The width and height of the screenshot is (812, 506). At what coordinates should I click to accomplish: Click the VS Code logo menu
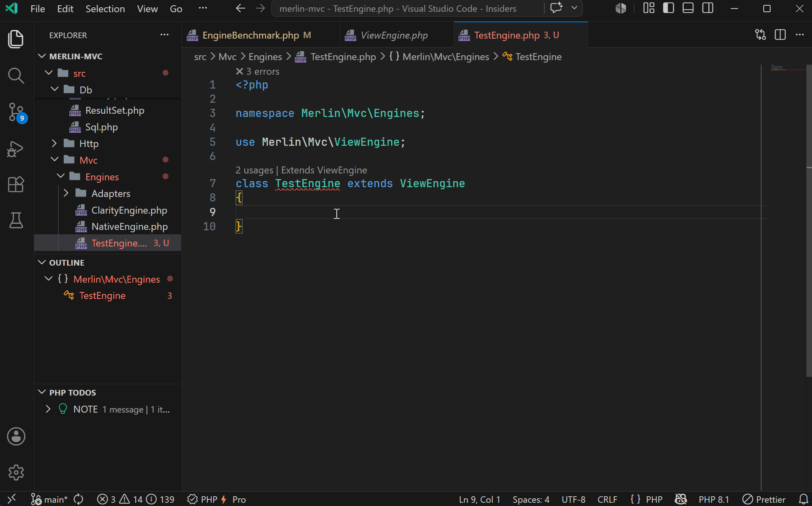(12, 9)
